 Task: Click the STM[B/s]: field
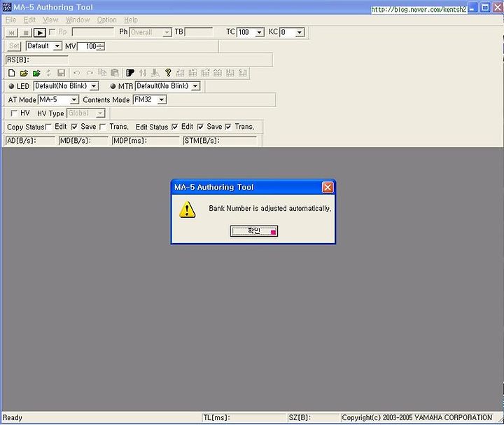coord(220,141)
